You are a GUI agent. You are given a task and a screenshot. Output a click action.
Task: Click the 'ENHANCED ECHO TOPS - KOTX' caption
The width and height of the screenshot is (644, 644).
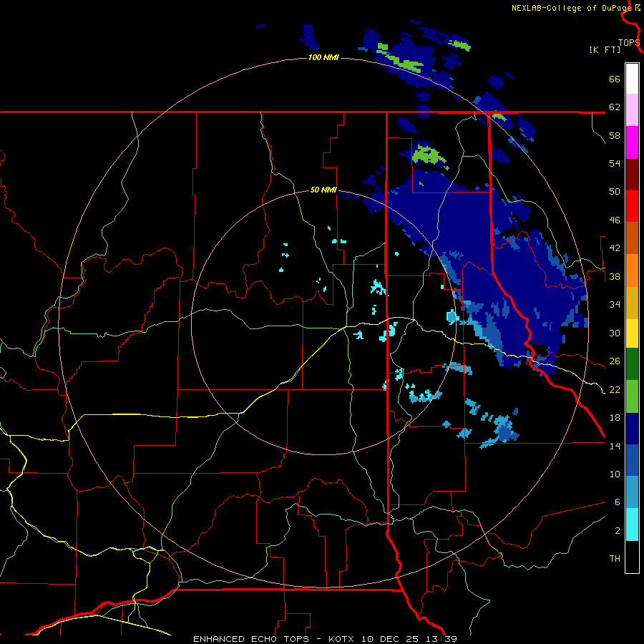(x=274, y=639)
